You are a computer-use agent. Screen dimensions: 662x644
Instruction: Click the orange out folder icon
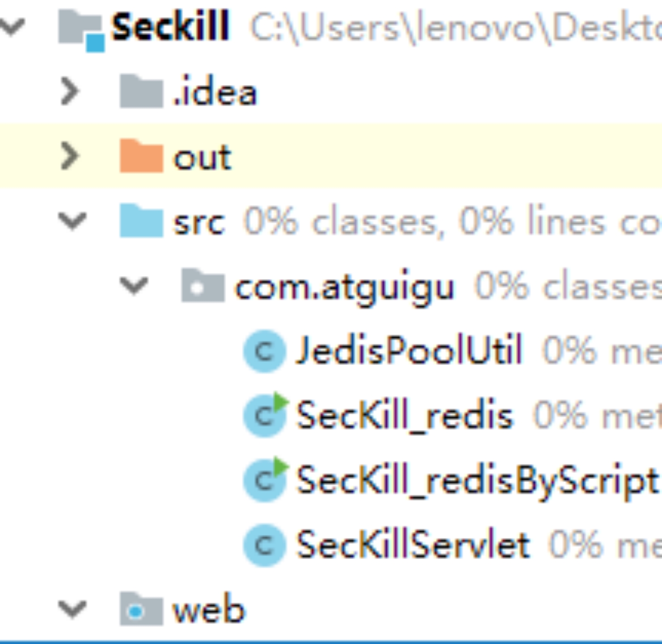pos(141,157)
